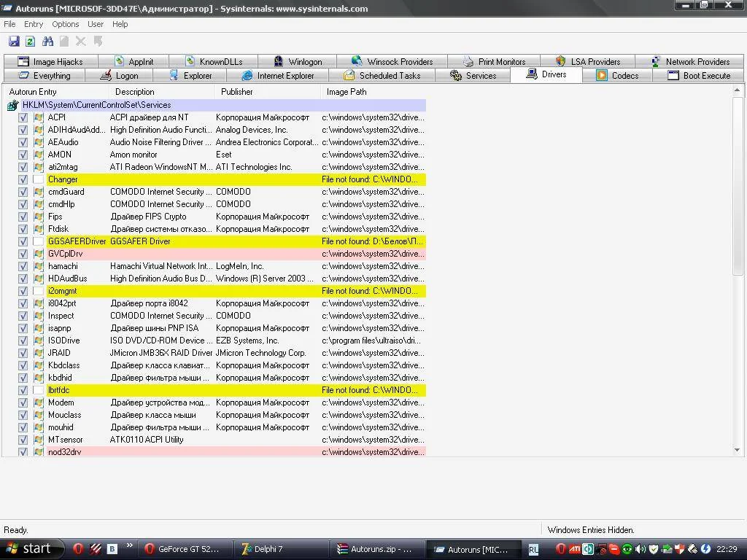Open the Options menu
This screenshot has width=747, height=560.
[x=65, y=24]
